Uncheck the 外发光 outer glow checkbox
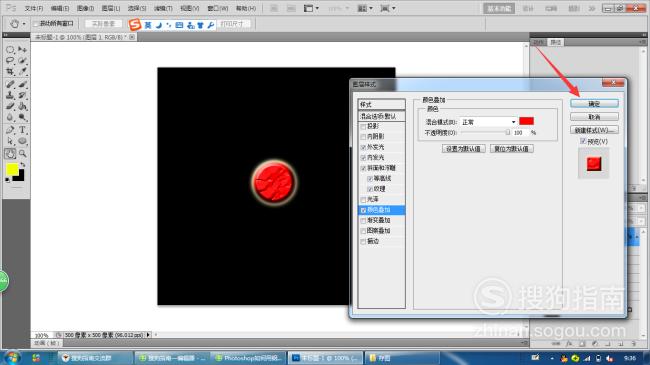Image resolution: width=650 pixels, height=365 pixels. (x=363, y=148)
